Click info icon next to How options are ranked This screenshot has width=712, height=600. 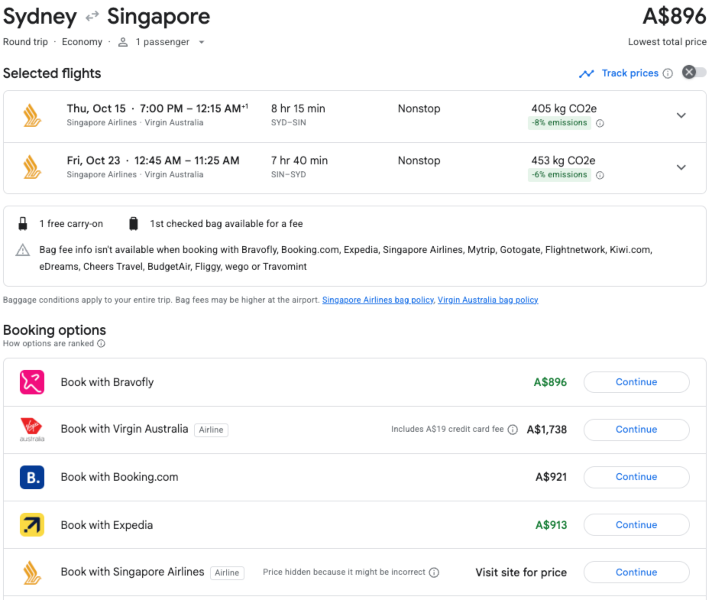(101, 343)
